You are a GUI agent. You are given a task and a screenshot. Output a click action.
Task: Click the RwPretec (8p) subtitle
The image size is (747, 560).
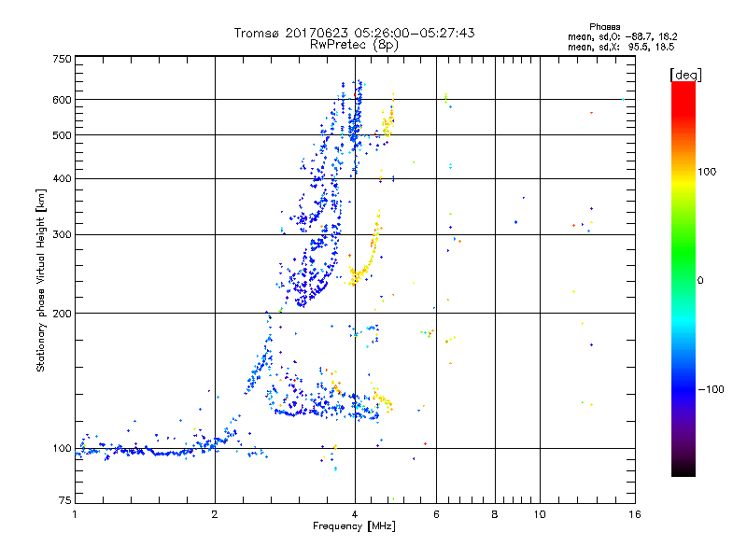[x=355, y=45]
